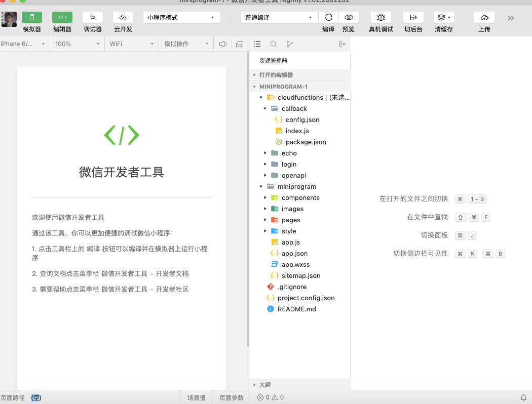The width and height of the screenshot is (532, 404).
Task: Click the 页面路径 label
Action: (x=13, y=397)
